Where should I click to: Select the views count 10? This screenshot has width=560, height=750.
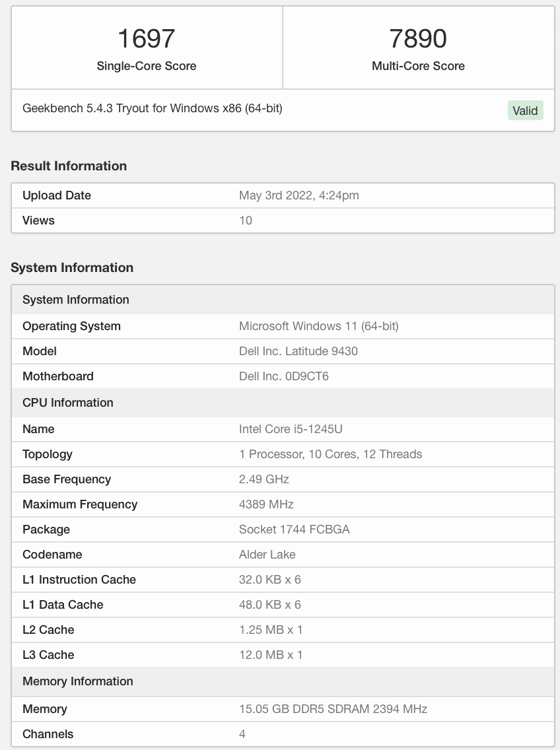(x=246, y=221)
